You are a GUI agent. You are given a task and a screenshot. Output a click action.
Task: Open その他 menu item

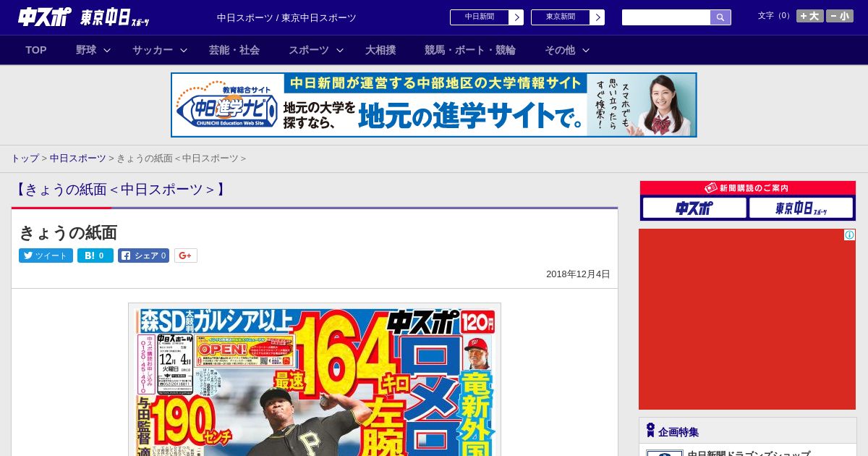click(560, 50)
